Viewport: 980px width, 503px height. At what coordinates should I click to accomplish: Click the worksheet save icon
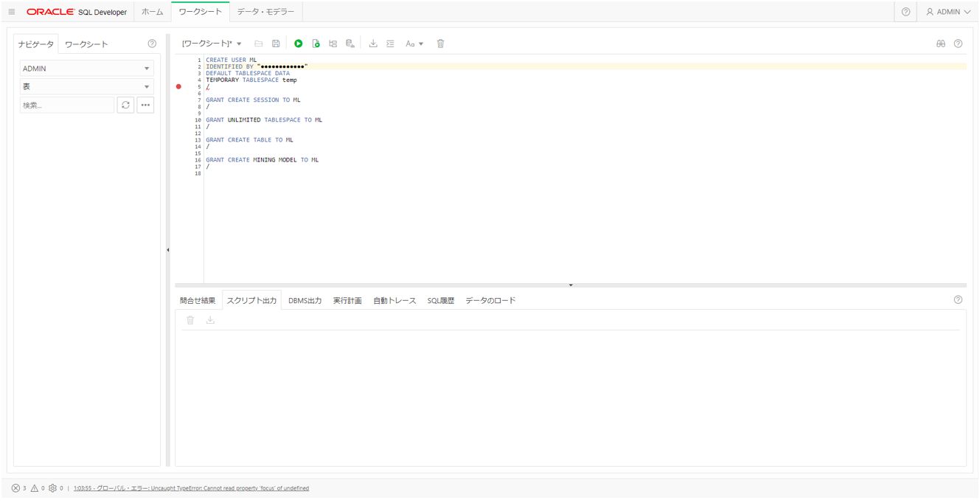[276, 44]
